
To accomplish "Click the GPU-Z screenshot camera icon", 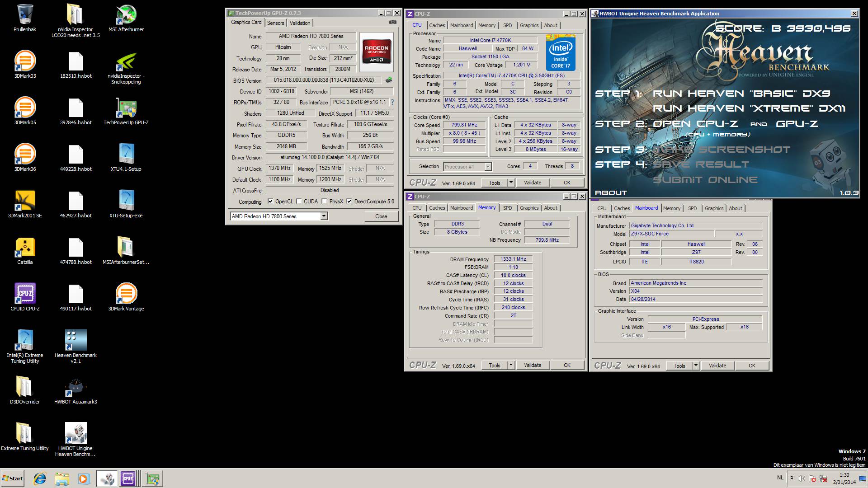I will tap(393, 22).
